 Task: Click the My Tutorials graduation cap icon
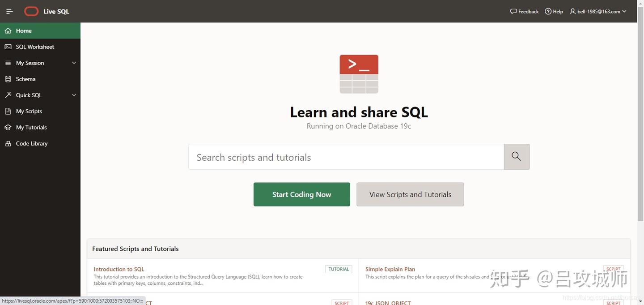pyautogui.click(x=8, y=127)
